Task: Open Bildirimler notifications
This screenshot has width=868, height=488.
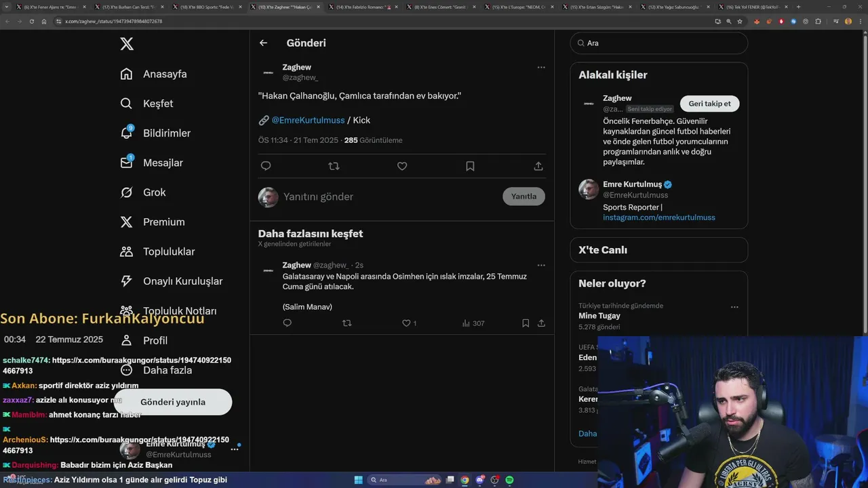Action: 155,133
